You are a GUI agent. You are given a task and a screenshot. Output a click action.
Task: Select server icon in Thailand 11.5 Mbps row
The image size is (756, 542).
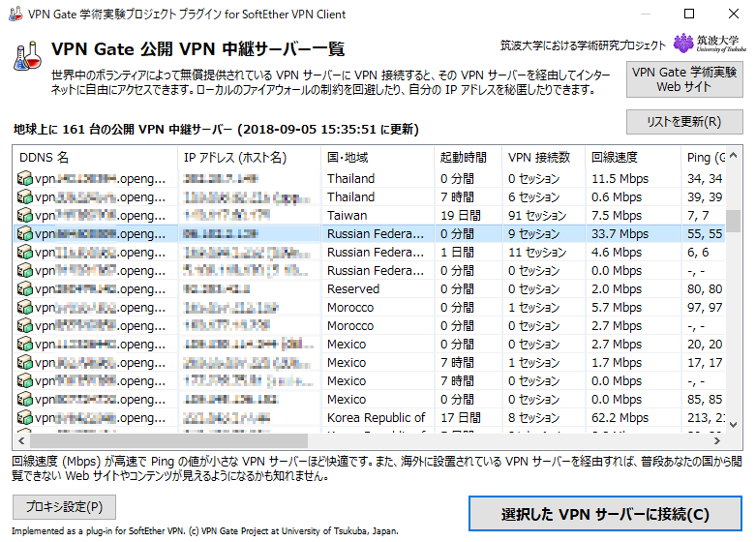tap(24, 178)
